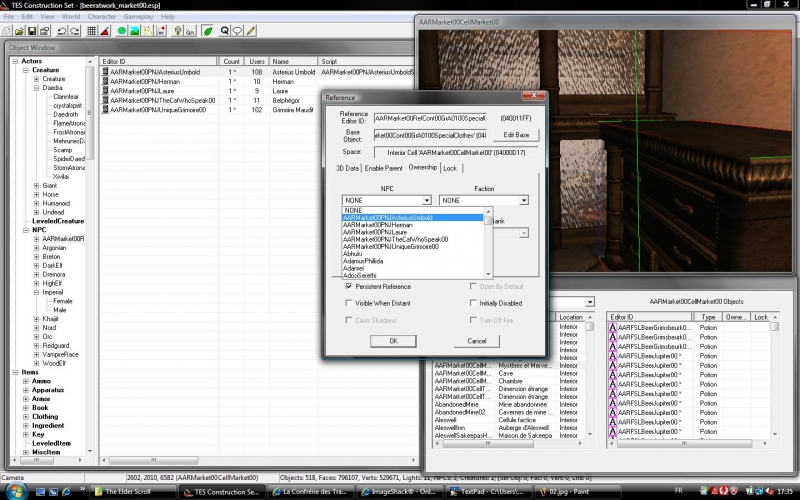Click the first toolbar icon left of Open
Viewport: 800px width, 500px height.
(7, 31)
